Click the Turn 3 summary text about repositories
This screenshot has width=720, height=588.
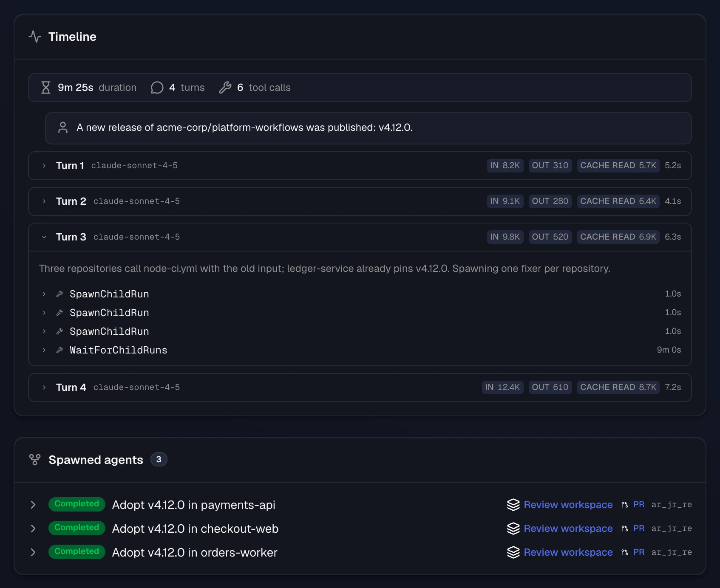[325, 269]
